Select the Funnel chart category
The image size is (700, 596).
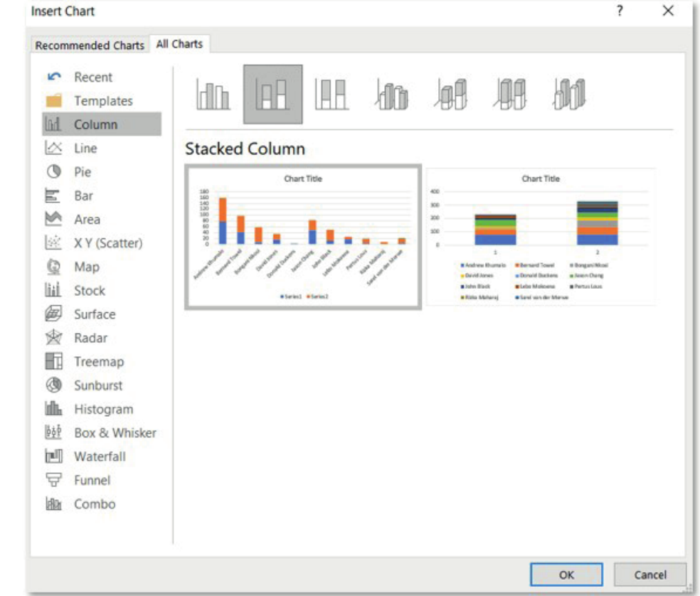coord(102,480)
